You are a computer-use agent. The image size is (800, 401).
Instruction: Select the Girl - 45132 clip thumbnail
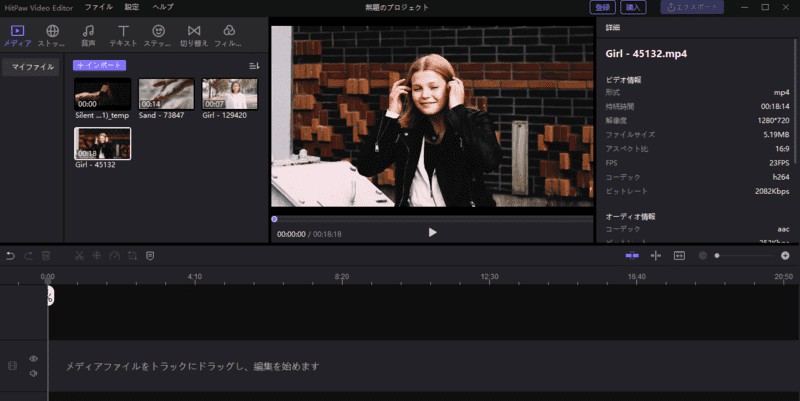point(103,143)
